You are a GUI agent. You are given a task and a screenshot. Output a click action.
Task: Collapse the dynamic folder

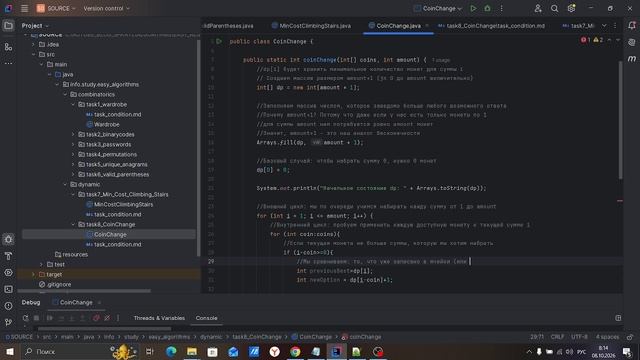[65, 184]
